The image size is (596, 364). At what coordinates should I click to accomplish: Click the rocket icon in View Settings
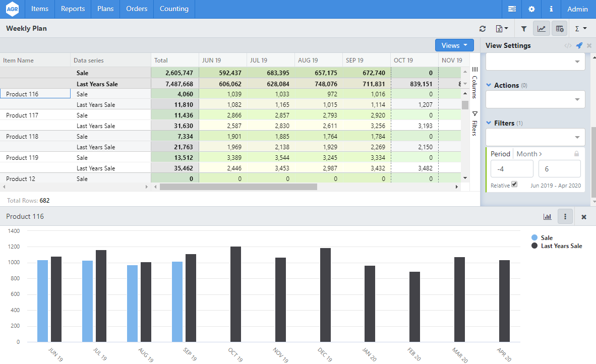(x=579, y=45)
